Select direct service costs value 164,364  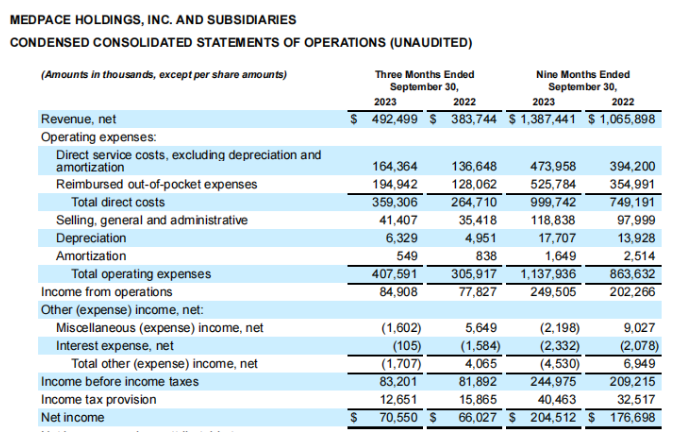[395, 166]
